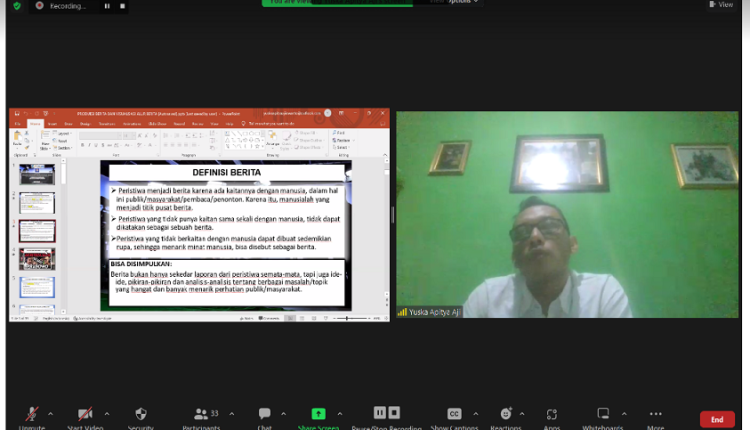Open Comments from PowerPoint status bar

269,318
